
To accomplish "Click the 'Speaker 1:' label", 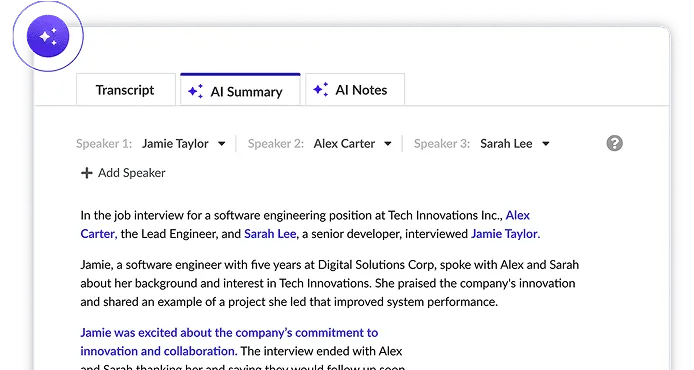I will coord(104,144).
